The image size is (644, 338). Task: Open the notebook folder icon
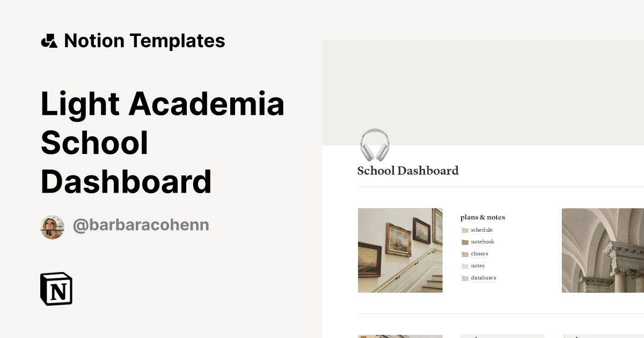pyautogui.click(x=464, y=241)
